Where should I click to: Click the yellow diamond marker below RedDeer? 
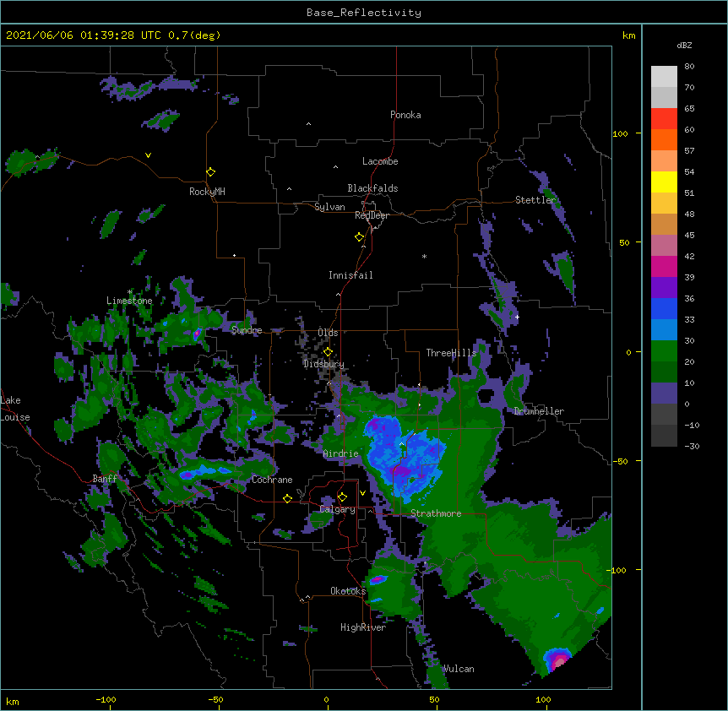tap(359, 236)
